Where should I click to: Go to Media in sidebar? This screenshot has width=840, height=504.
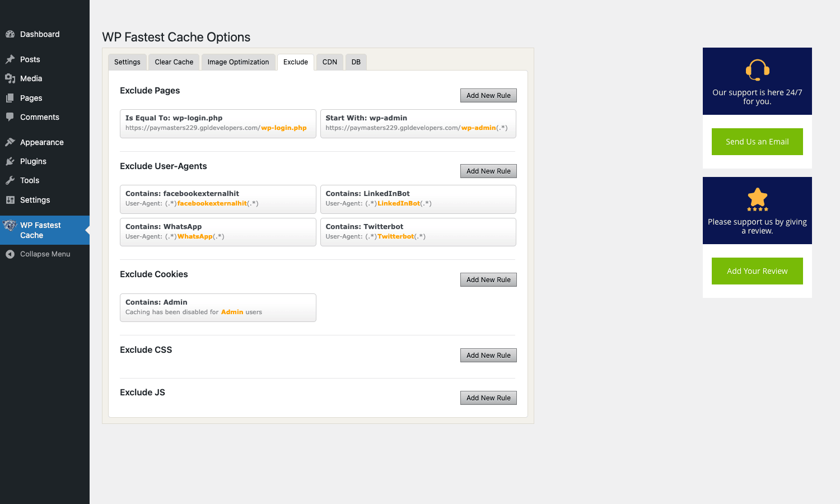[x=45, y=78]
